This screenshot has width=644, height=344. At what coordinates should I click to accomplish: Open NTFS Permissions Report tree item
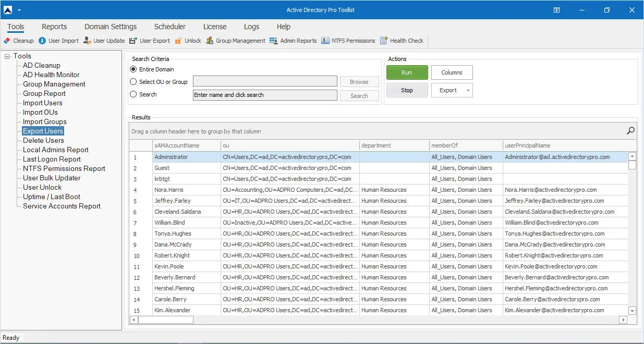click(64, 169)
